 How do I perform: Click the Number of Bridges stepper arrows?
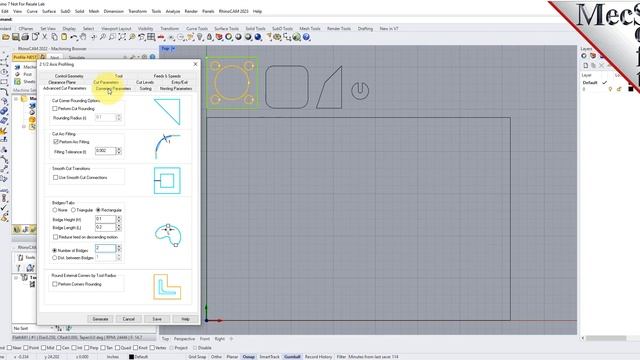[119, 248]
